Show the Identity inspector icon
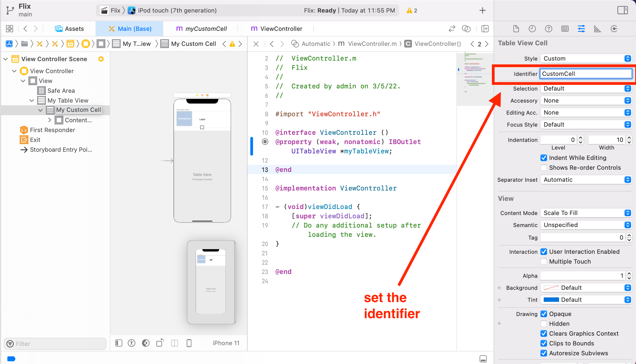 [x=565, y=29]
